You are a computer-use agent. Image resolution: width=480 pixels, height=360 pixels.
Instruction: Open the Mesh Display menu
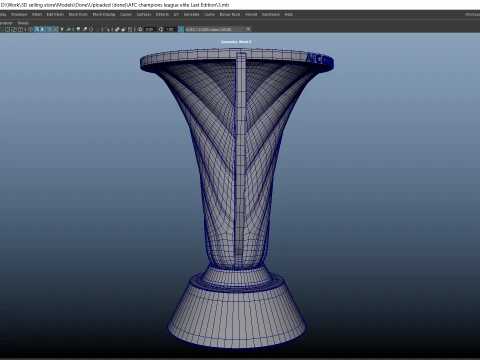(x=104, y=14)
